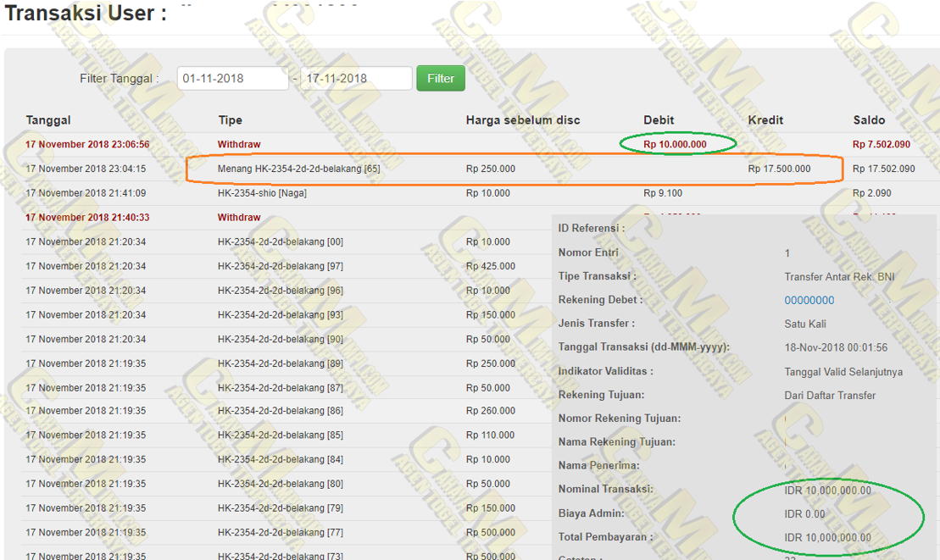
Task: Click the Rp 7.502.090 saldo value
Action: 882,144
